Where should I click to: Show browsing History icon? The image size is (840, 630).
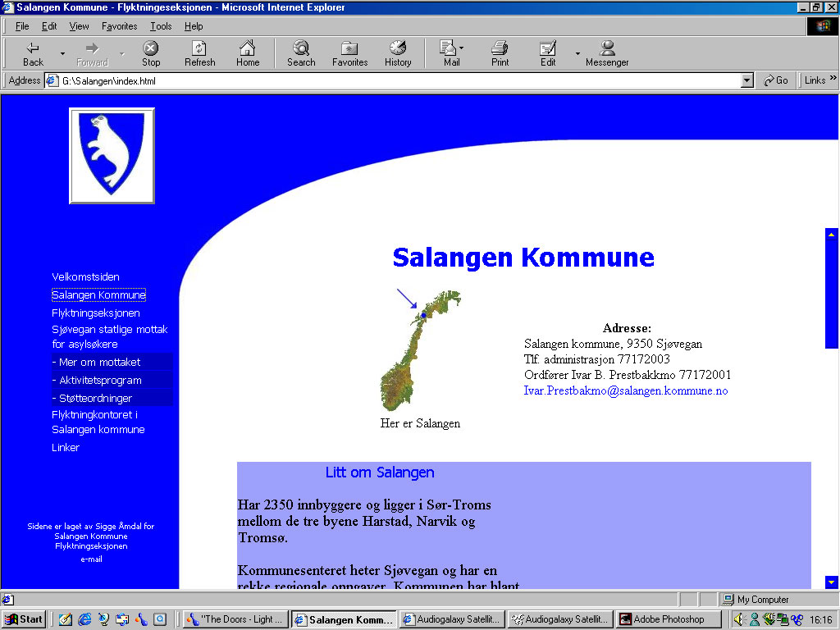tap(398, 48)
